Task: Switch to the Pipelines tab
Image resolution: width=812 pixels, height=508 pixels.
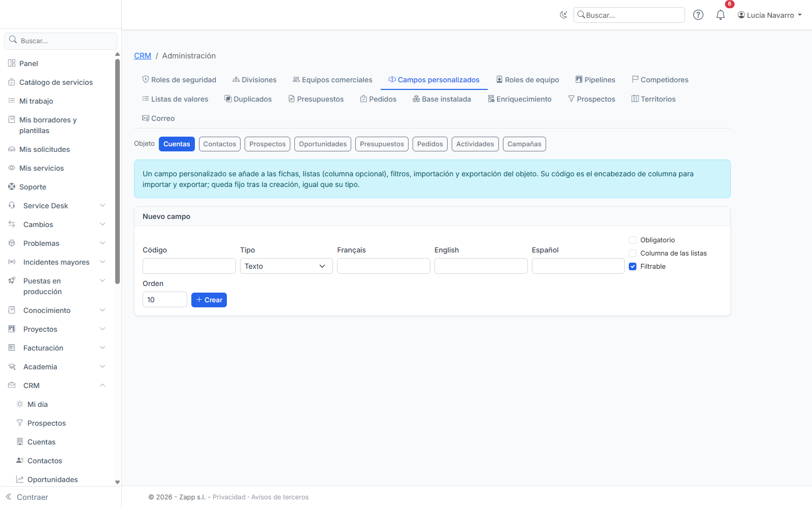Action: pyautogui.click(x=595, y=80)
